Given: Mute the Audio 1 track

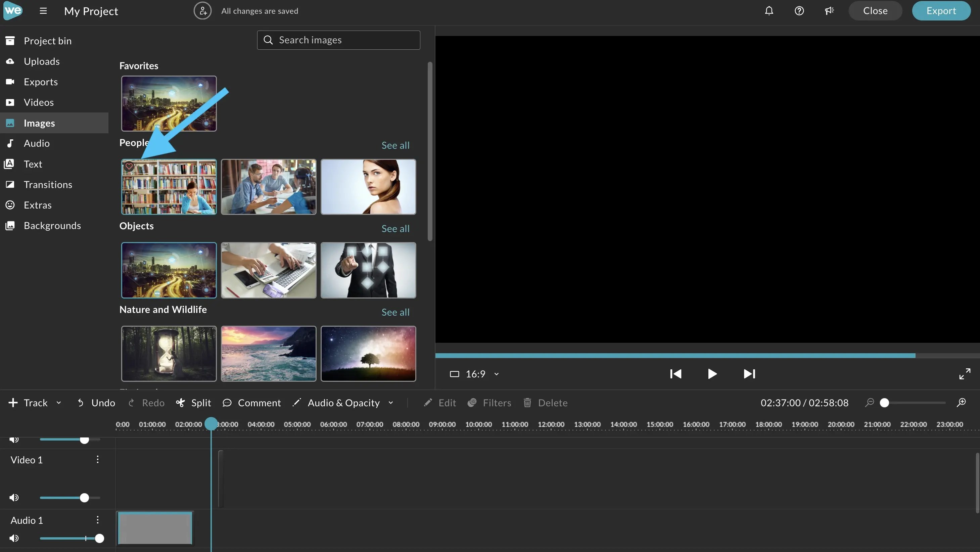Looking at the screenshot, I should 14,538.
